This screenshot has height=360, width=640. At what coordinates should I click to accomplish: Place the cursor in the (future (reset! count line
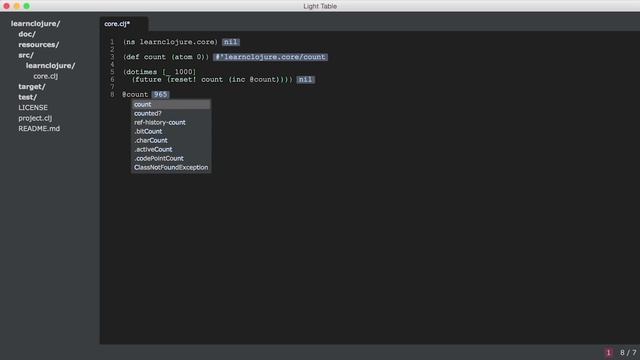[x=212, y=80]
